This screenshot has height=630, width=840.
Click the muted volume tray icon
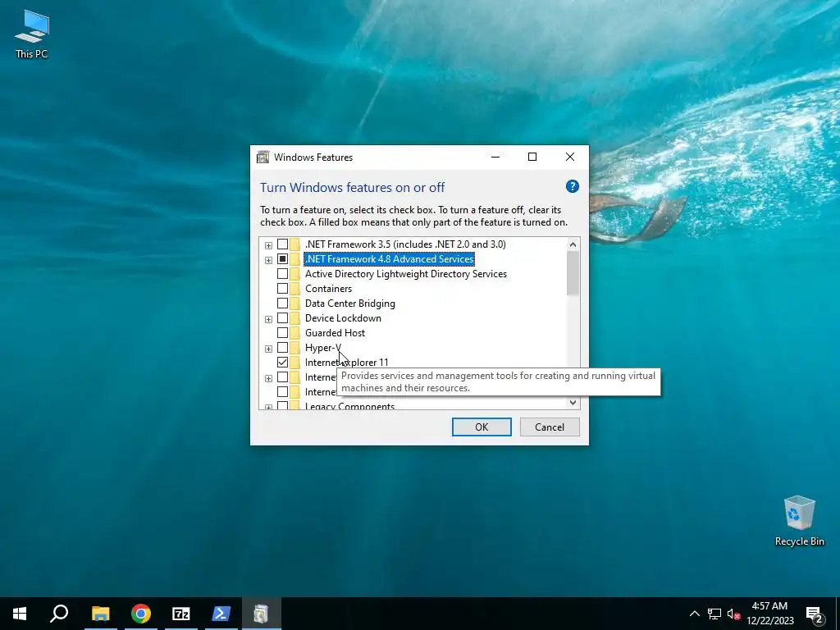[734, 614]
